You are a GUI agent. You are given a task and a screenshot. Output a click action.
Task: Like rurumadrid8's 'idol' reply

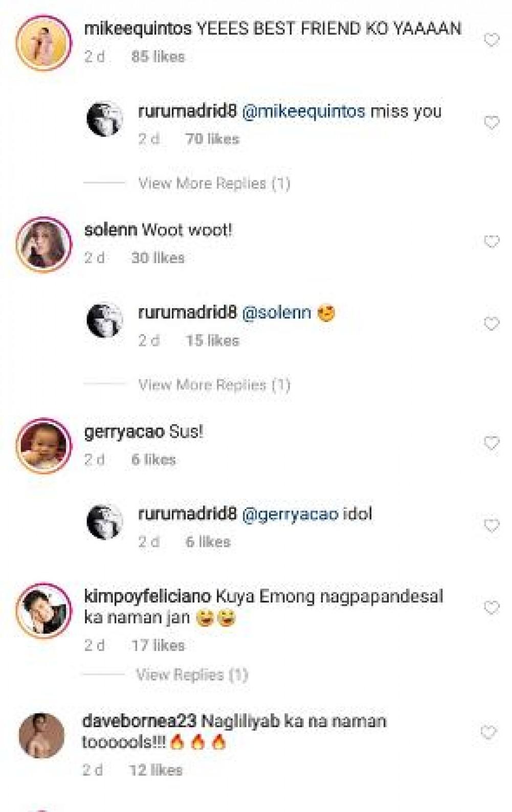click(x=491, y=525)
